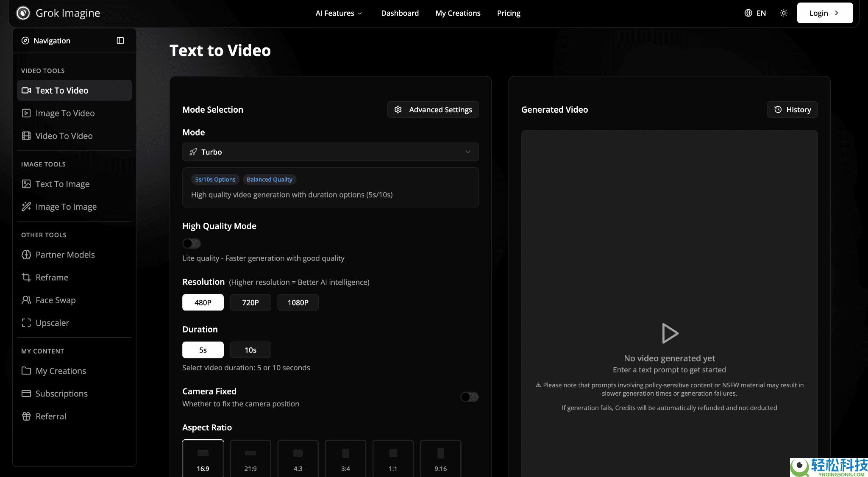Screen dimensions: 868x477
Task: Open Referral gift item in sidebar
Action: [x=51, y=416]
